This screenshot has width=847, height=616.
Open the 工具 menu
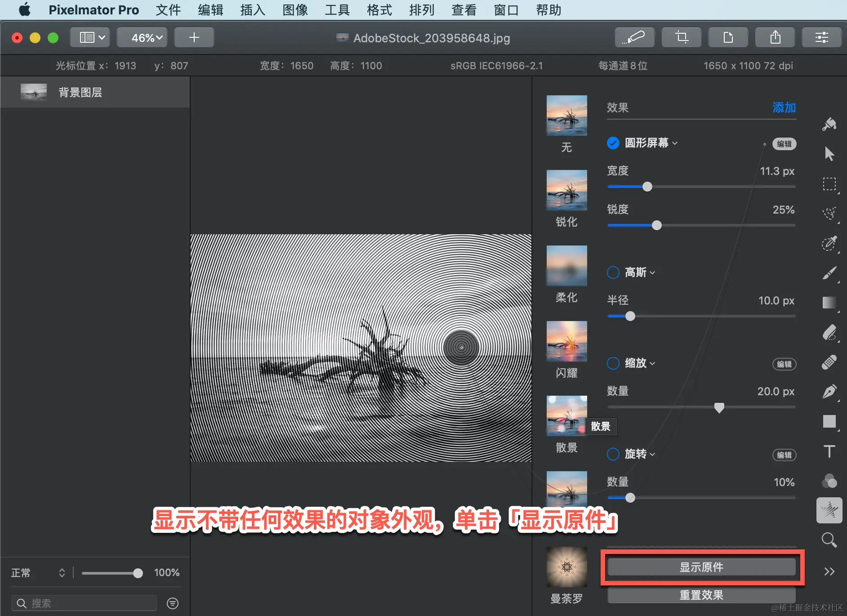point(337,10)
